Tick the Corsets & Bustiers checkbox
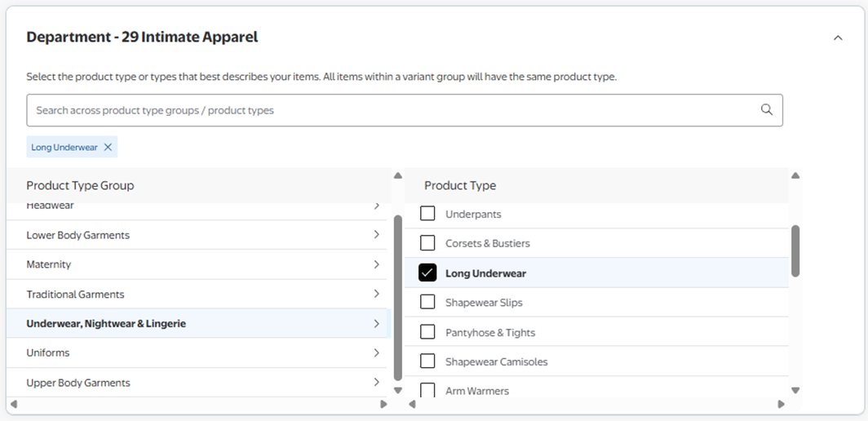The image size is (868, 421). click(x=427, y=243)
